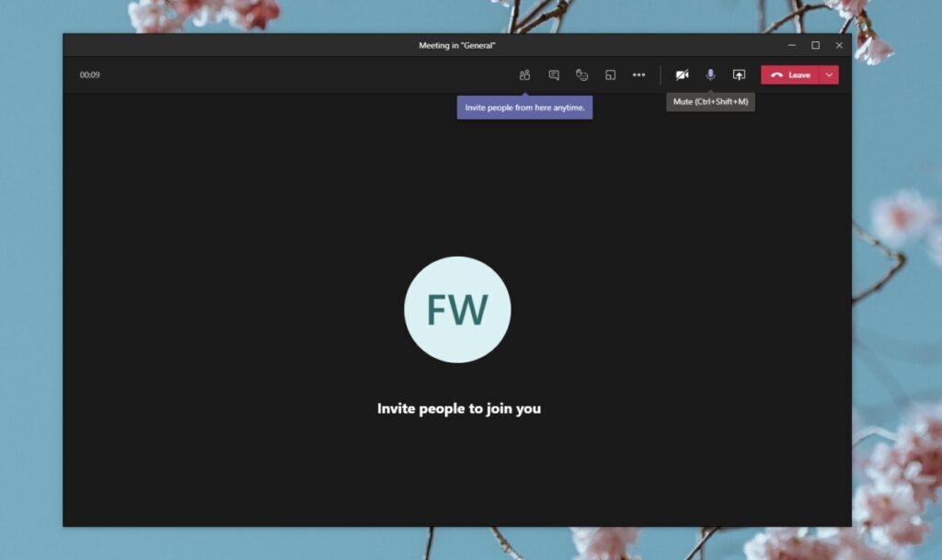
Task: Expand the Leave button dropdown
Action: (831, 74)
